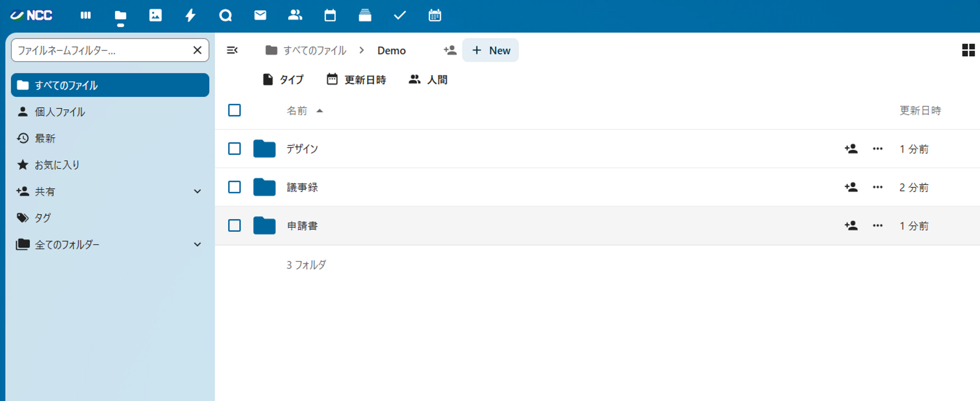Select すべてのファイル in sidebar
The width and height of the screenshot is (980, 401).
tap(110, 85)
